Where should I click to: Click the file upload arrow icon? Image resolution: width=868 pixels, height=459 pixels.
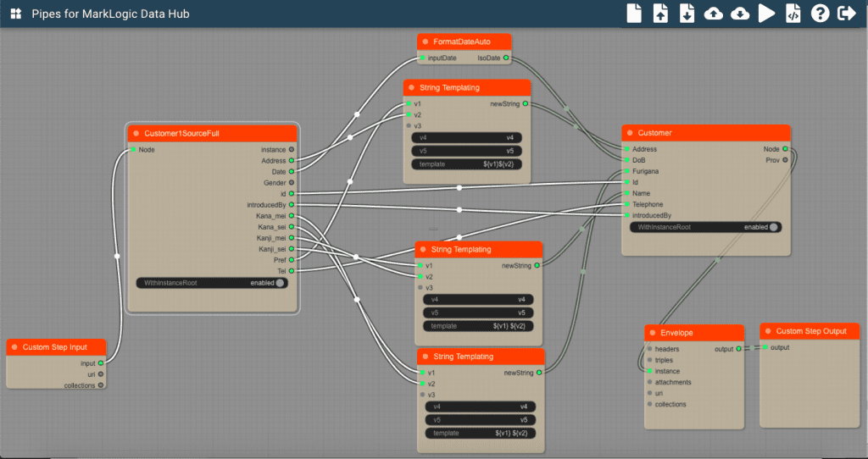click(x=660, y=14)
